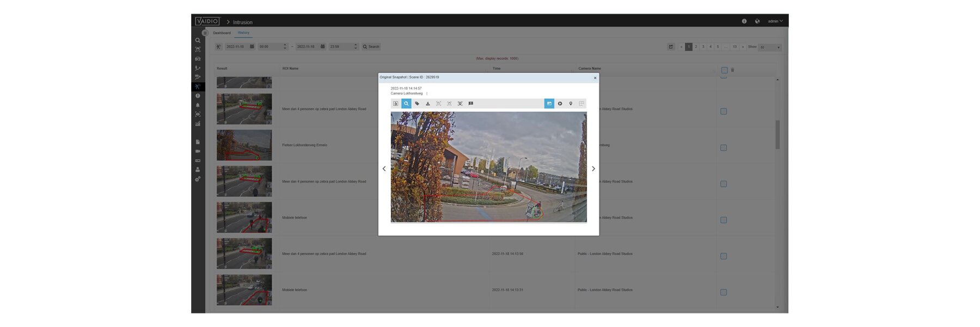Open the alert exclamation sidebar icon
Image resolution: width=980 pixels, height=327 pixels.
tap(198, 96)
